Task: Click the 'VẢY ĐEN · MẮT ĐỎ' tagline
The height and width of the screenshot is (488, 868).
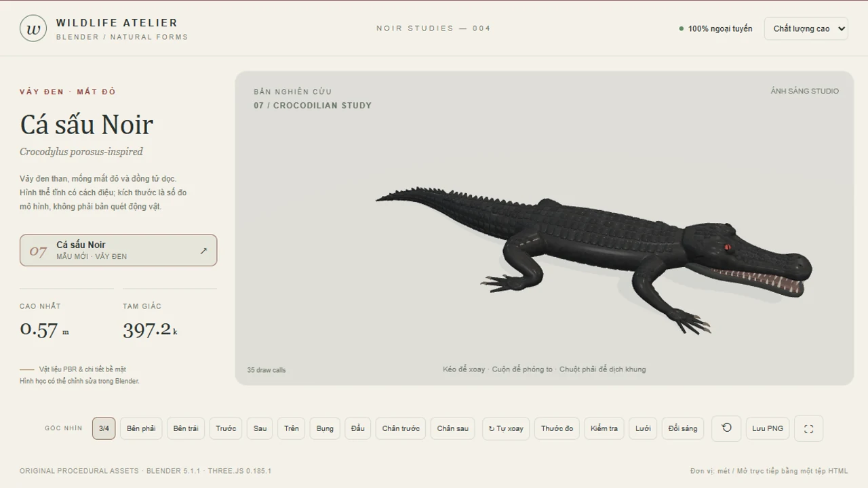Action: click(x=68, y=91)
